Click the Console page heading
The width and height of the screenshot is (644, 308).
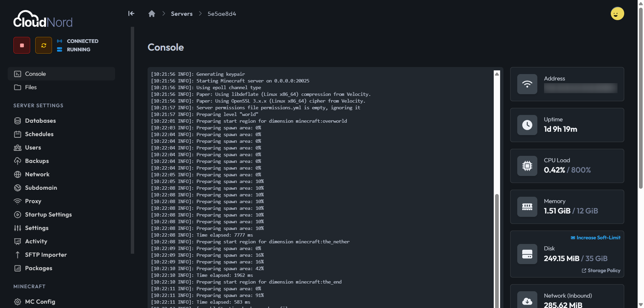166,47
